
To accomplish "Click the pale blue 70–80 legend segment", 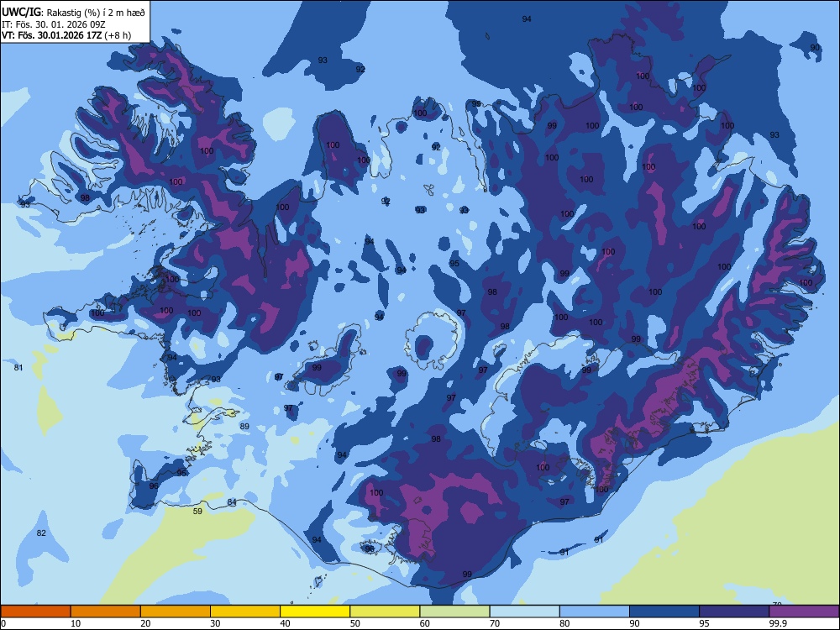I will point(524,612).
